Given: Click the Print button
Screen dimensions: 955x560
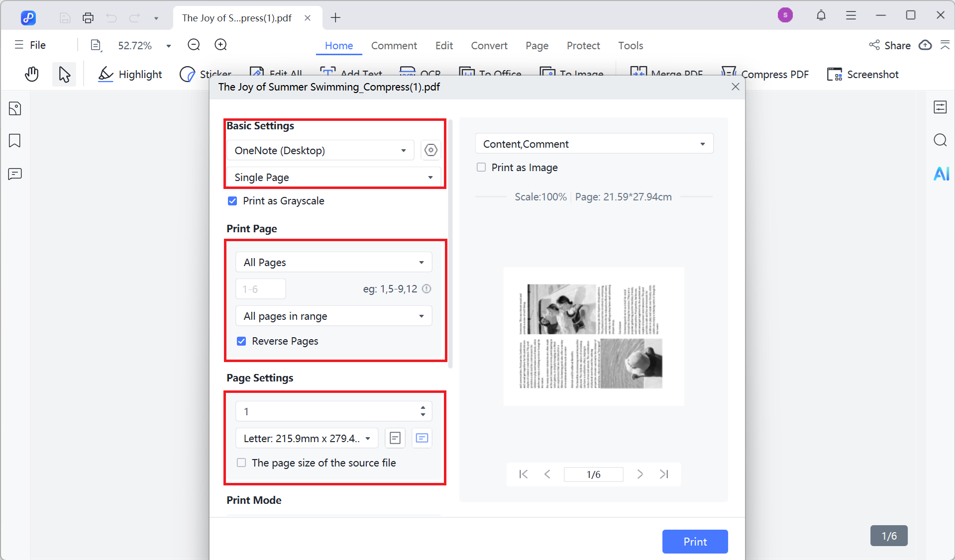Looking at the screenshot, I should click(695, 542).
